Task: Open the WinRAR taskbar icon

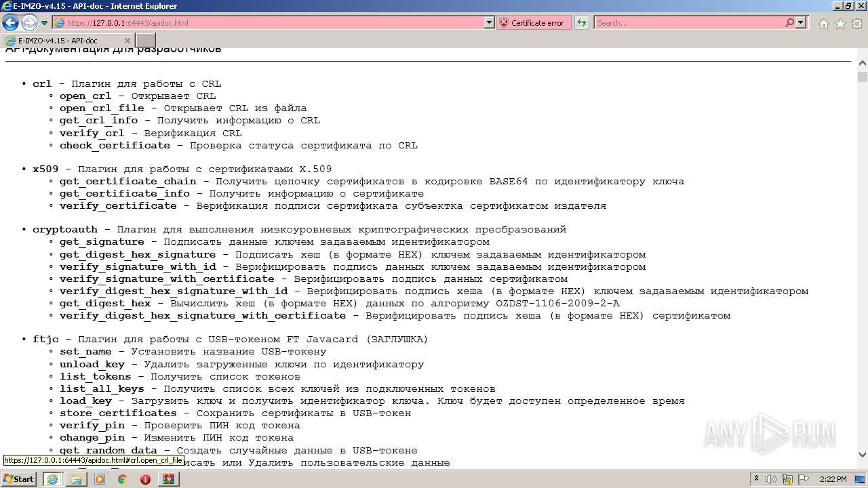Action: pyautogui.click(x=169, y=479)
